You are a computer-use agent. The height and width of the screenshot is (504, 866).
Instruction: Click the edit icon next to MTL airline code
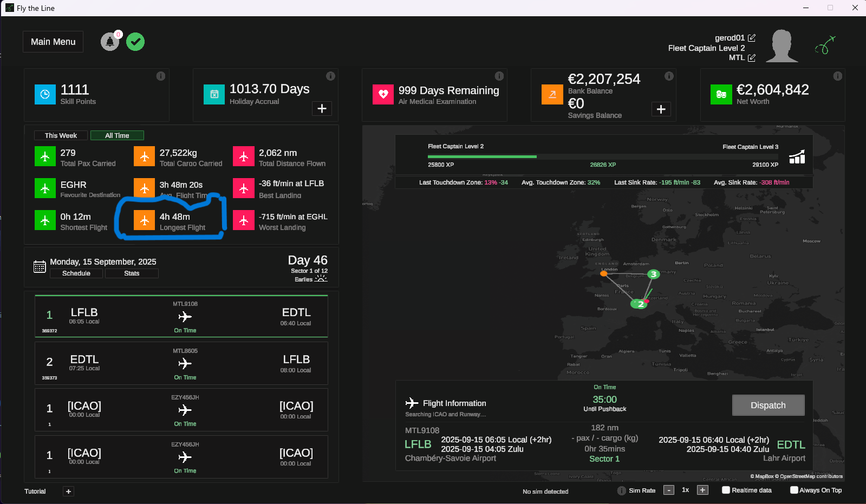(x=752, y=58)
